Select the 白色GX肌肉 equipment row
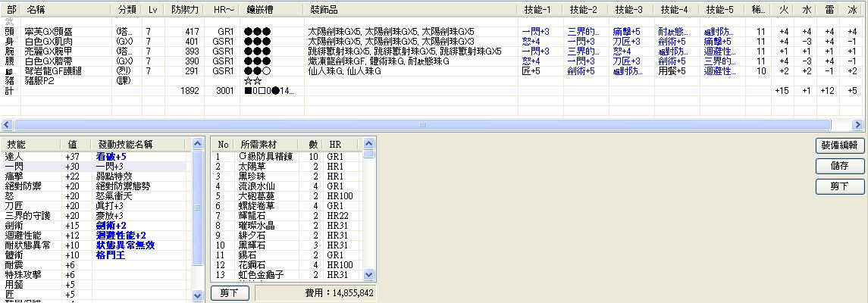The image size is (868, 303). pos(45,41)
